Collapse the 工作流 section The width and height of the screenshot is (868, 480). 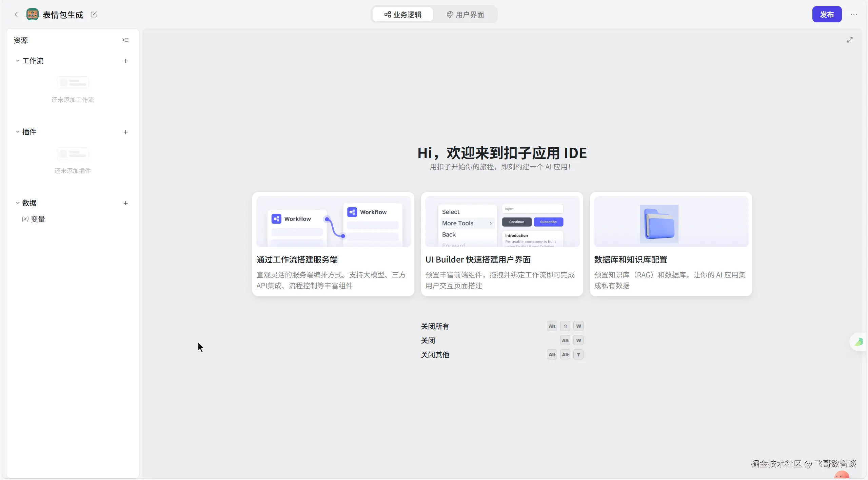coord(18,61)
